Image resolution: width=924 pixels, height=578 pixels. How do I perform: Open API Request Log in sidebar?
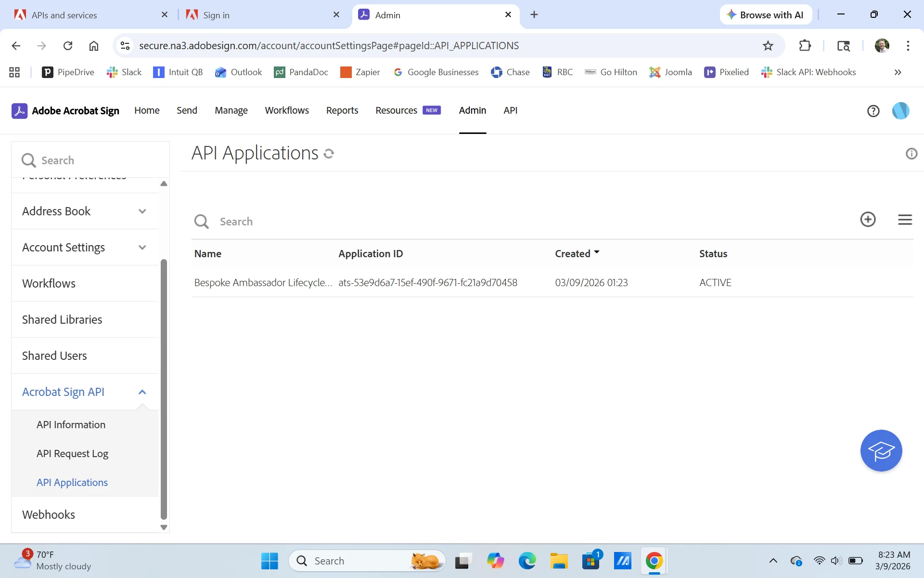(72, 453)
